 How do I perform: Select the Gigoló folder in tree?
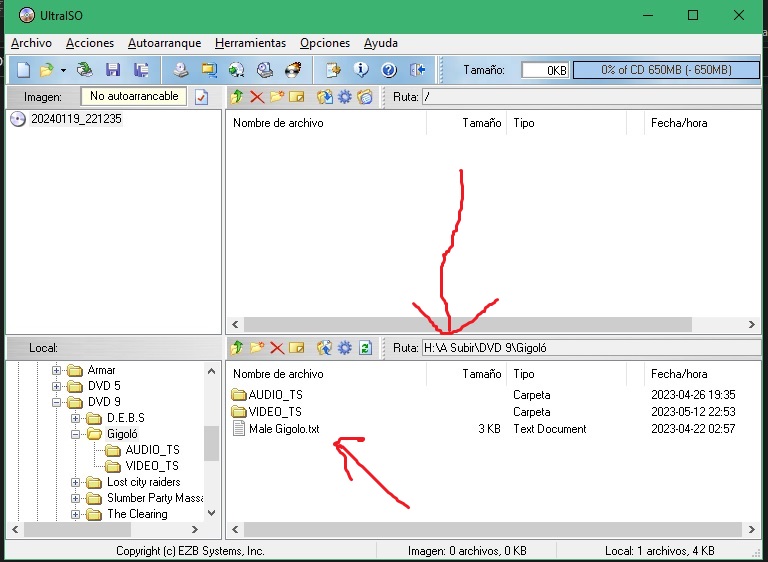point(122,434)
